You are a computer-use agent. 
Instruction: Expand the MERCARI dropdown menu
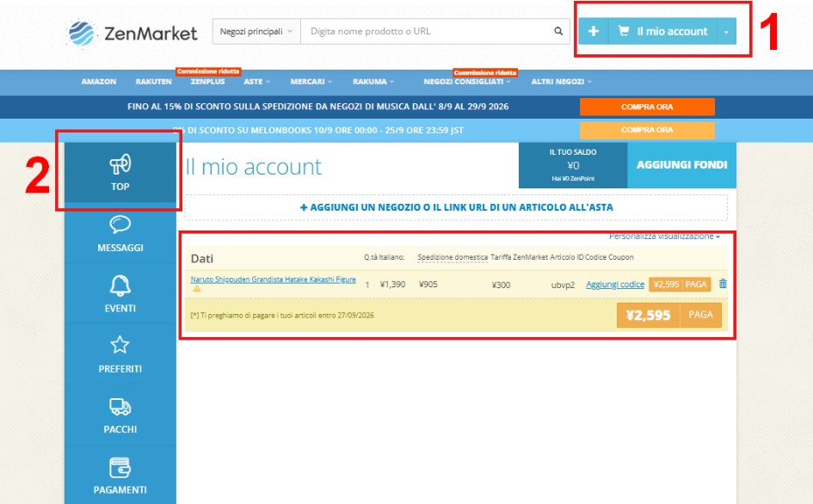point(311,82)
